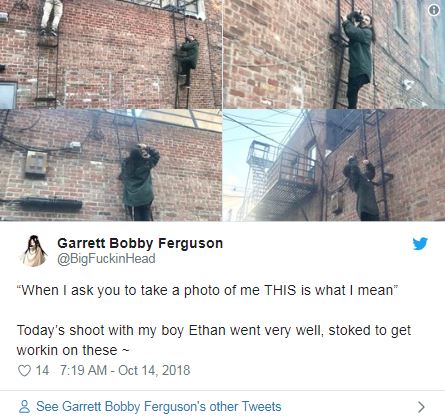This screenshot has width=445, height=419.
Task: Click the person in white pants on ledge
Action: coord(51,17)
